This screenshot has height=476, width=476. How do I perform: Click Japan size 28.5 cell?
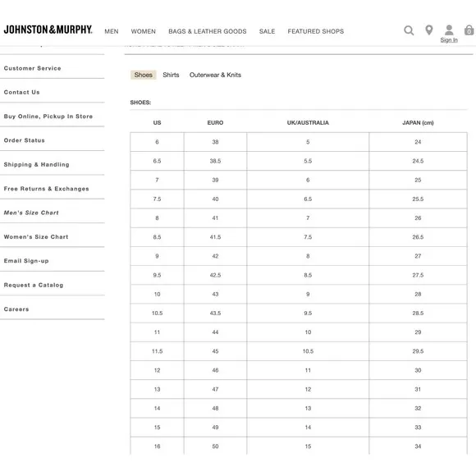418,313
